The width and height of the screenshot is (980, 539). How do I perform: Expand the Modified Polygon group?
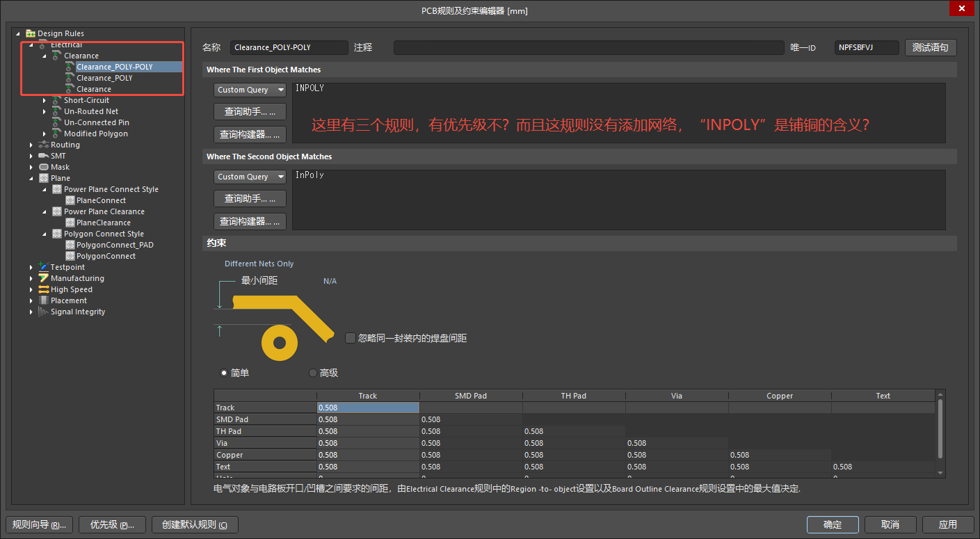point(45,134)
